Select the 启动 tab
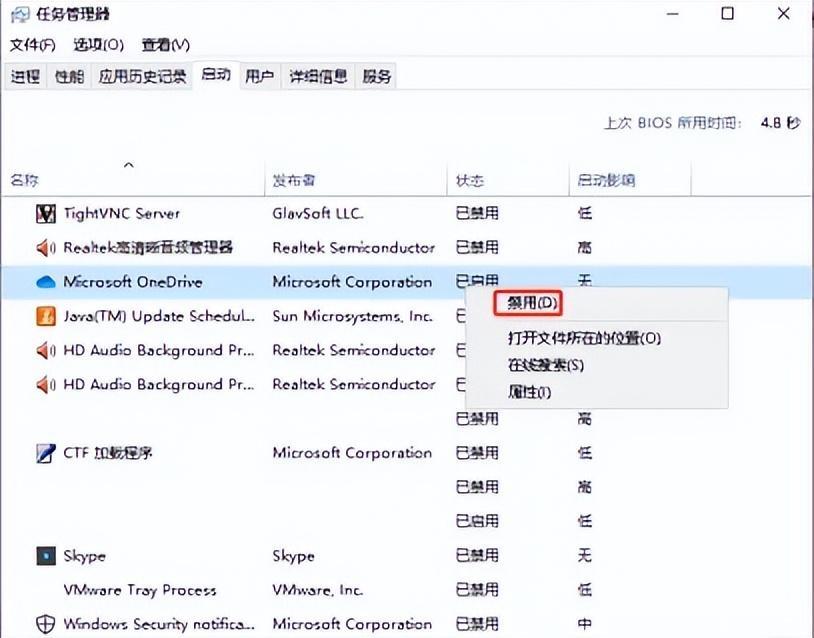The height and width of the screenshot is (638, 814). [x=216, y=75]
